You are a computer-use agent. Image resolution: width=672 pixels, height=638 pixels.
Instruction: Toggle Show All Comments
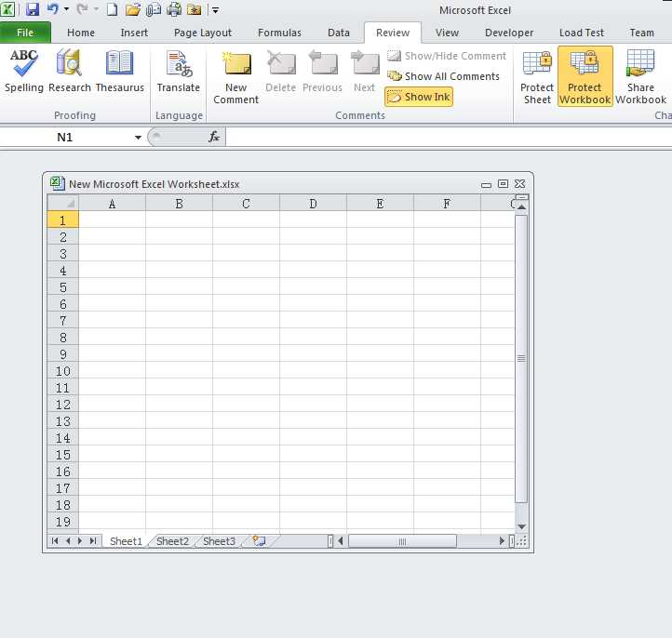pos(443,76)
